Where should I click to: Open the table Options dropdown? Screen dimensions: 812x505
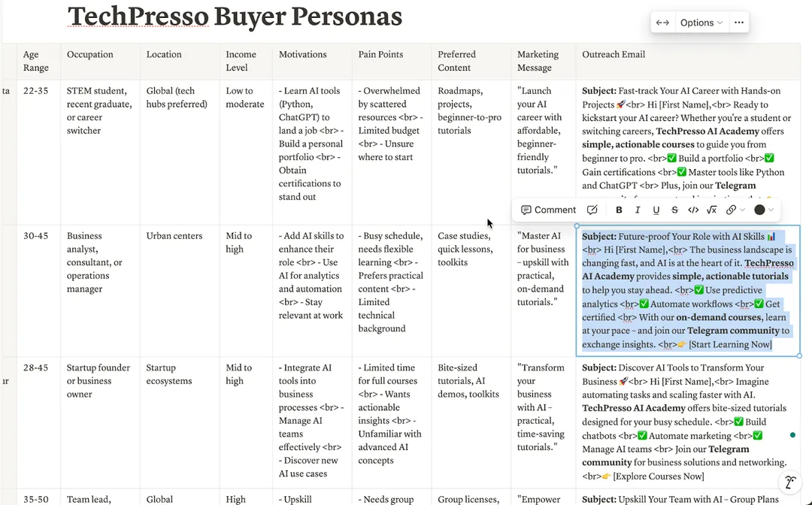click(x=701, y=23)
